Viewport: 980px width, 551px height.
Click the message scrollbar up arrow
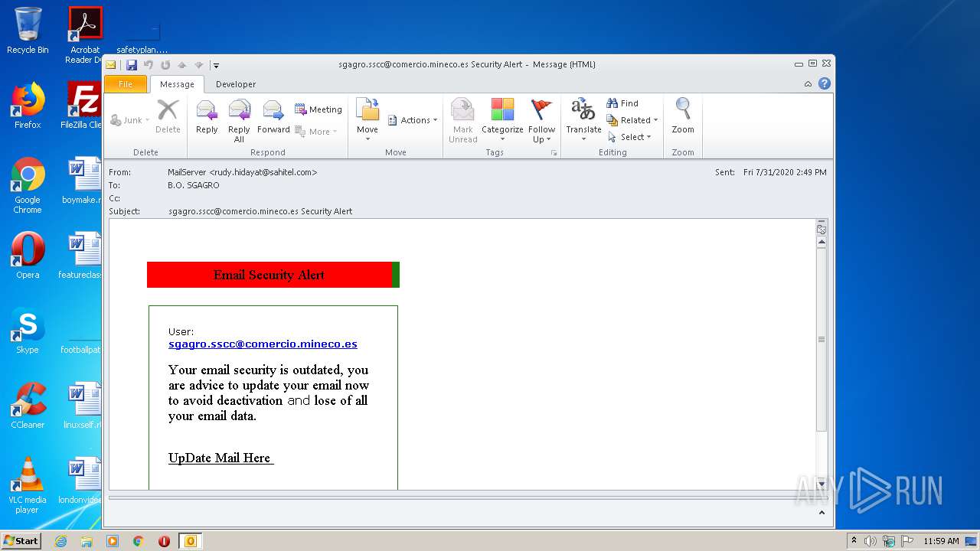point(822,242)
